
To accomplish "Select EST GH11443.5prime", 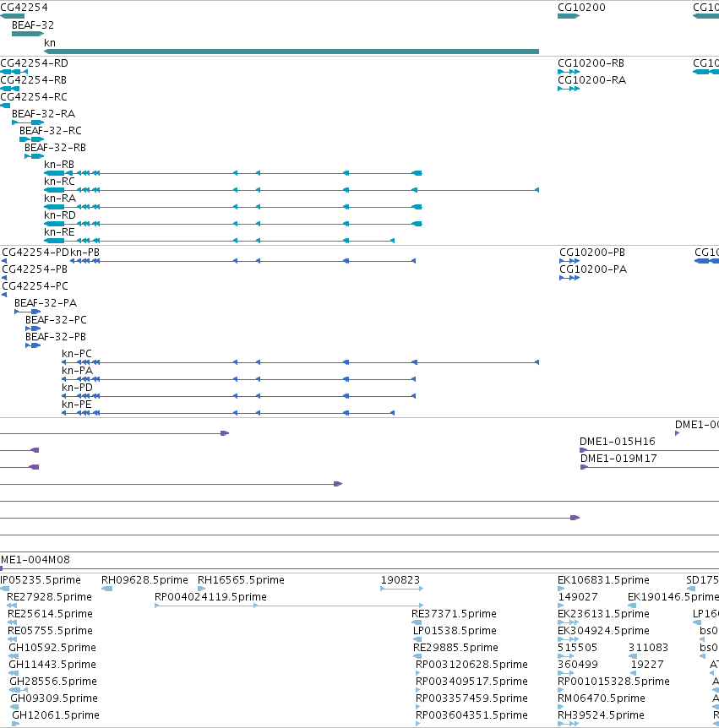I will pos(52,665).
